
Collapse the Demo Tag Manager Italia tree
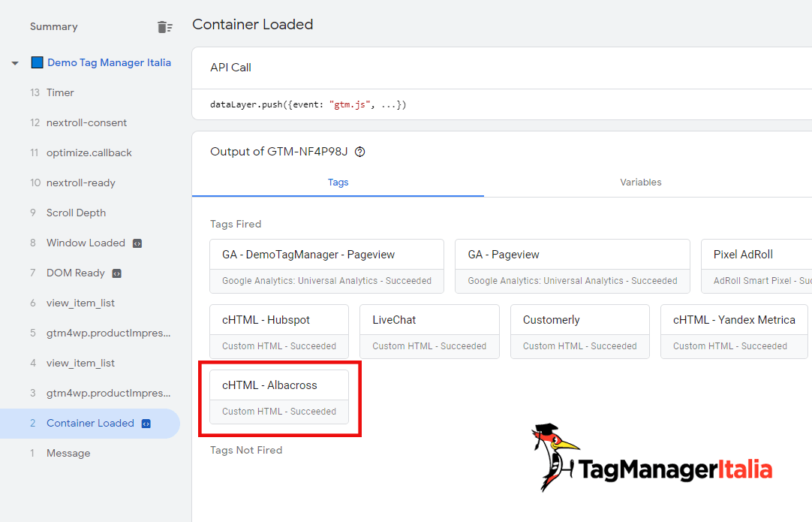[15, 63]
